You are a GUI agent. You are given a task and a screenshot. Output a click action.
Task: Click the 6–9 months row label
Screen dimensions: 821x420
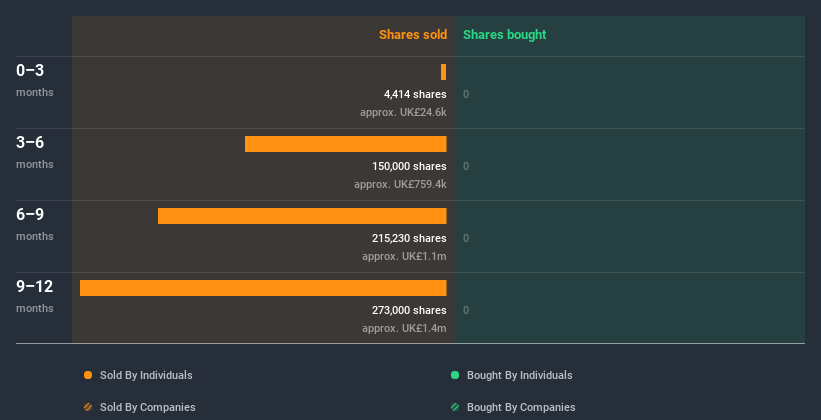35,225
